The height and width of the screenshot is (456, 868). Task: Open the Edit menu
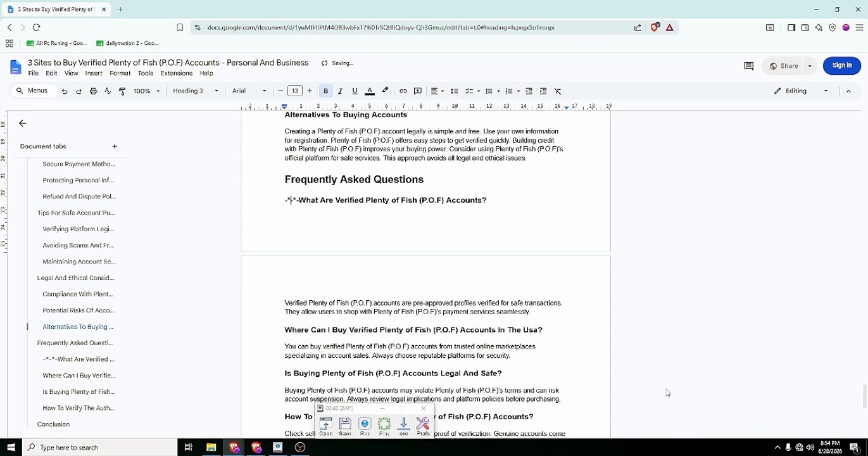51,73
